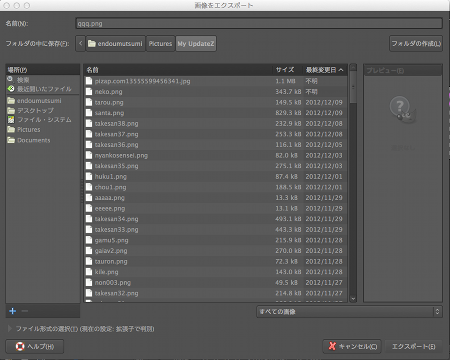Select file nyankosensei.png
Viewport: 450px width, 360px height.
(216, 155)
